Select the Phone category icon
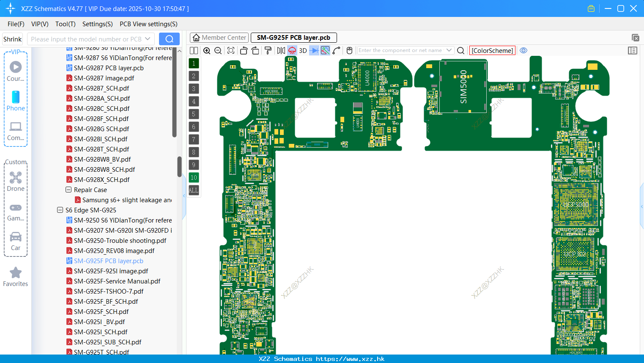Viewport: 644px width, 363px height. 16,101
